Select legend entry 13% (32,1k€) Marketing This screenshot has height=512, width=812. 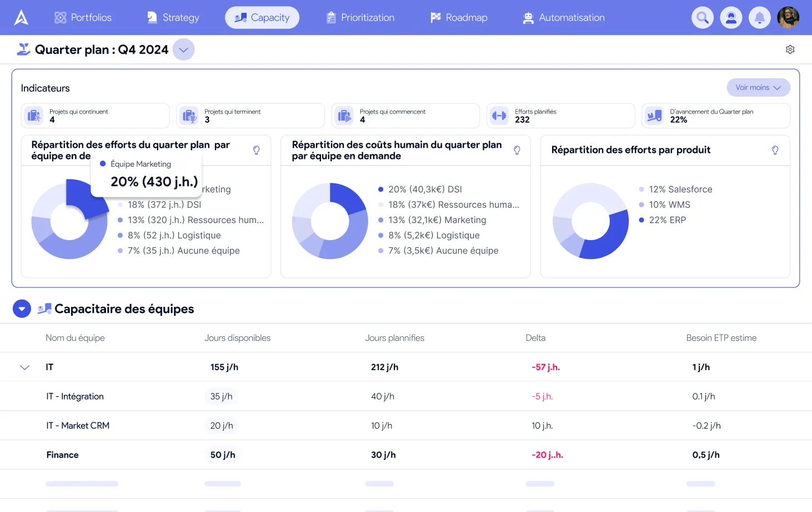[x=432, y=220]
